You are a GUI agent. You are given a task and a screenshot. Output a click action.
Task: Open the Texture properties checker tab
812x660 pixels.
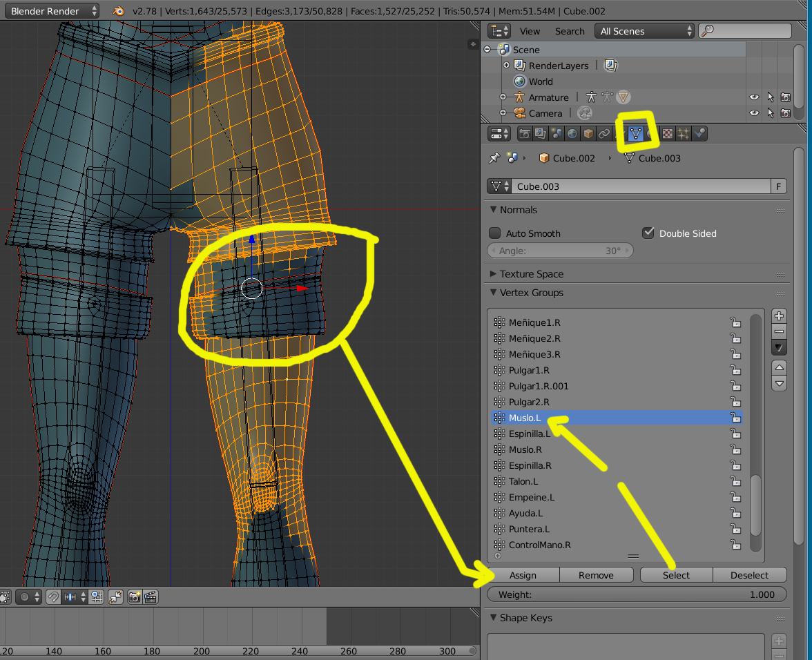click(668, 134)
